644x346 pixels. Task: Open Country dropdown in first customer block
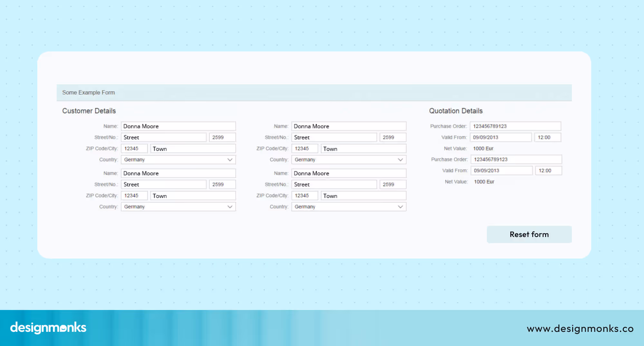[178, 160]
